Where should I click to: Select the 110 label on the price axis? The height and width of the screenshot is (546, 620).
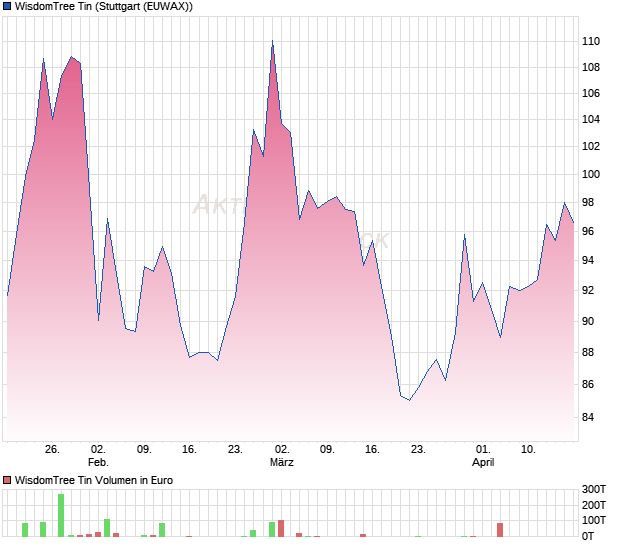[x=591, y=41]
